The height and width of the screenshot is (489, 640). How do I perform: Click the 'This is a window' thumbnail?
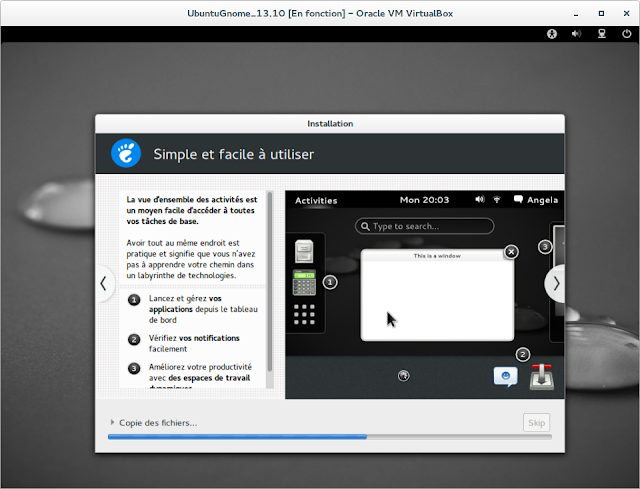point(437,295)
